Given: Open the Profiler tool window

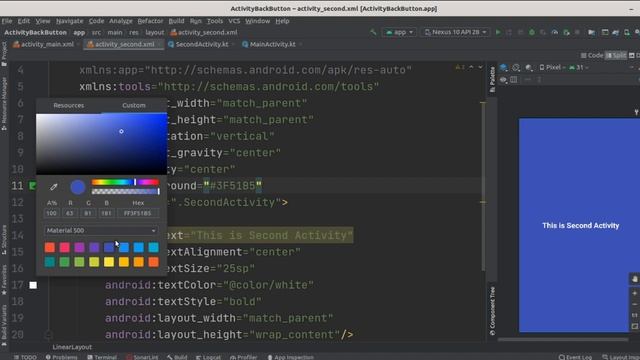Looking at the screenshot, I should (244, 357).
